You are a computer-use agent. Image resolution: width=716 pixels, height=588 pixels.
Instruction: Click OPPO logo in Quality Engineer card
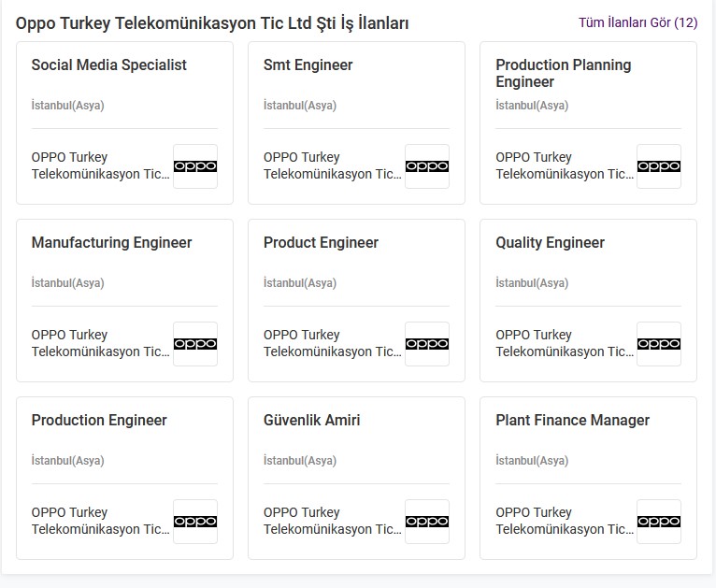[x=658, y=344]
